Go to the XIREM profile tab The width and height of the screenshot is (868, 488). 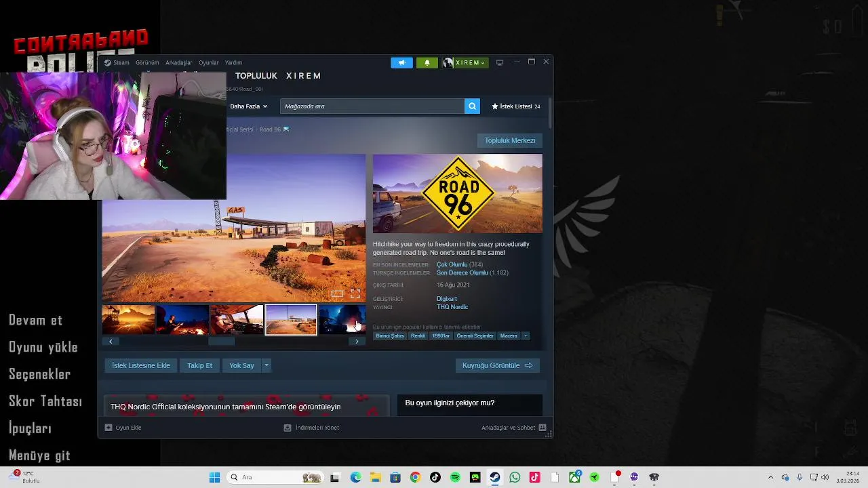(303, 76)
